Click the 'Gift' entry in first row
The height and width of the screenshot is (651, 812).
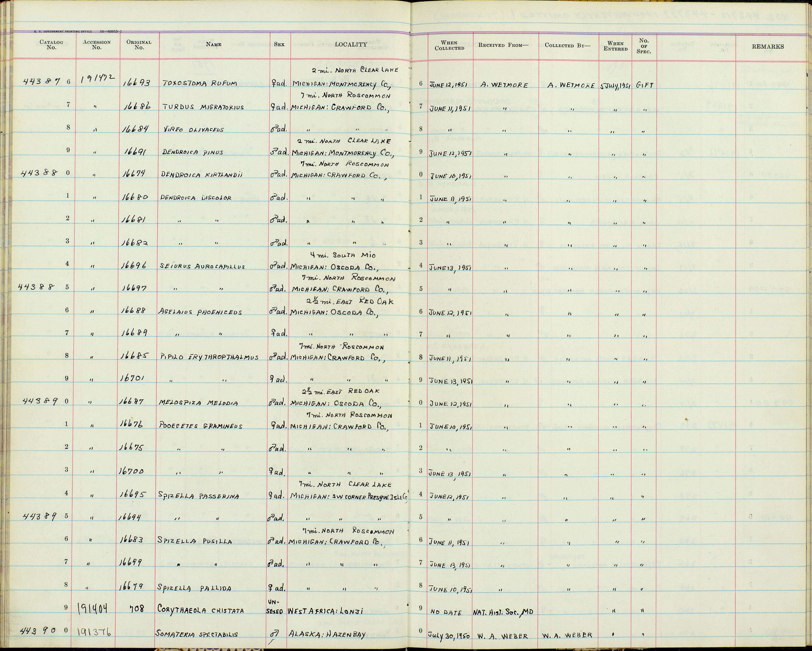point(644,86)
